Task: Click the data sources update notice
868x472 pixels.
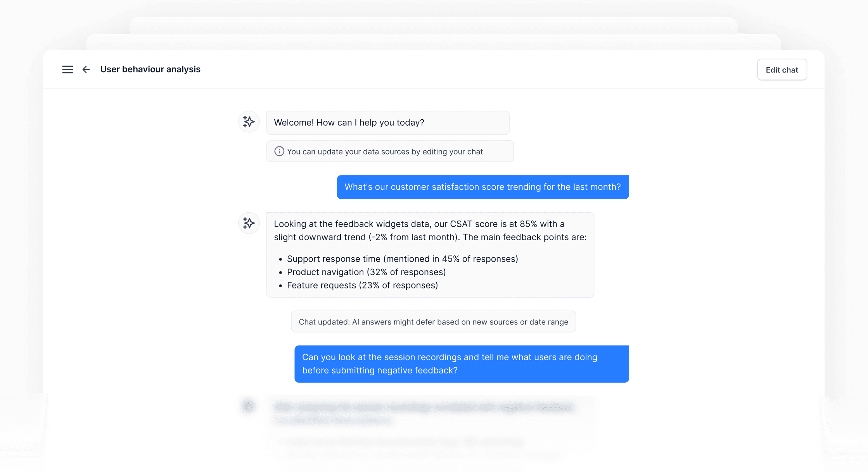Action: point(390,151)
